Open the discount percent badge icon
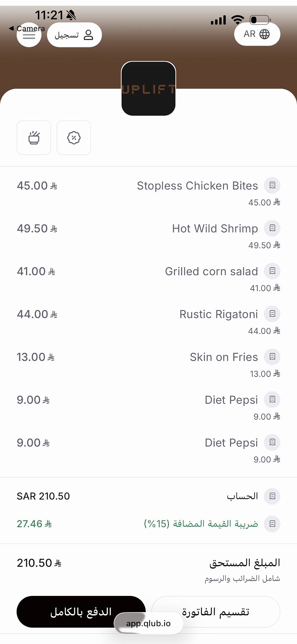This screenshot has width=297, height=644. [x=74, y=138]
